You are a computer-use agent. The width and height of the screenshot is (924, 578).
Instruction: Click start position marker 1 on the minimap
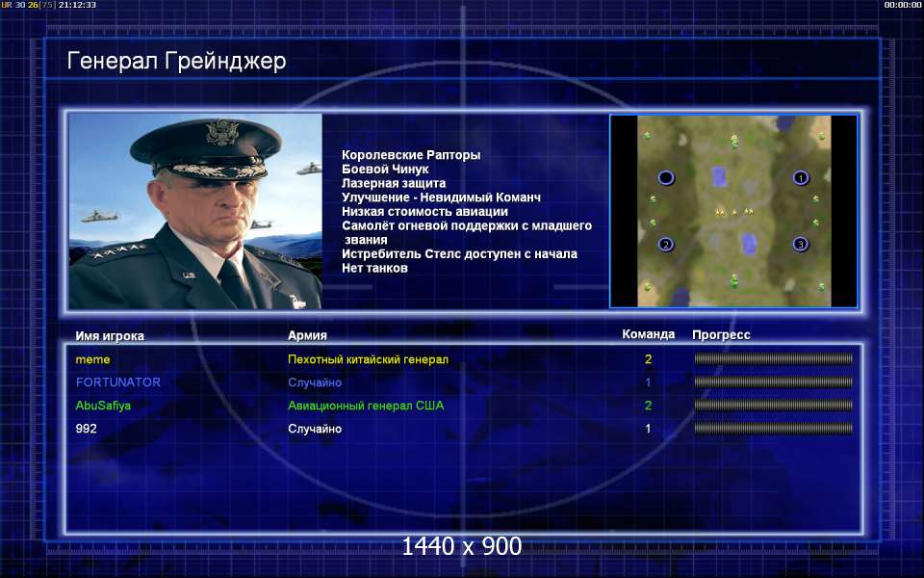coord(800,177)
